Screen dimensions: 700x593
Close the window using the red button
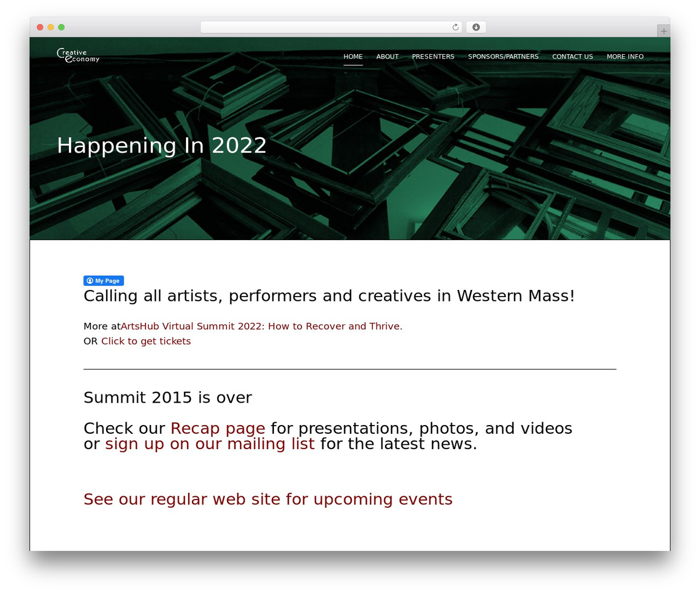40,27
